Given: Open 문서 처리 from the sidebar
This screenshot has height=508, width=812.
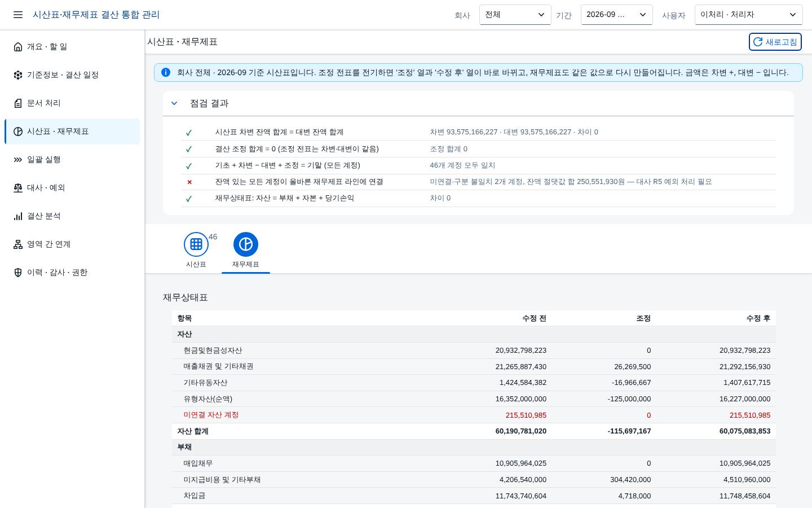Looking at the screenshot, I should pos(72,103).
